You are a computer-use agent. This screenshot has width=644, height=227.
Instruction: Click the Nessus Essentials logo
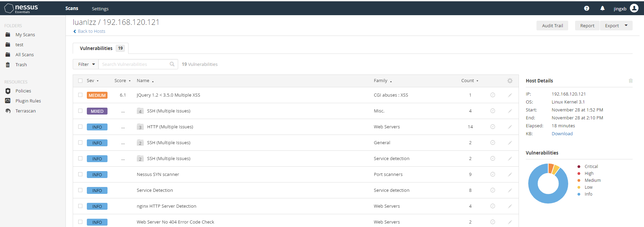[21, 8]
